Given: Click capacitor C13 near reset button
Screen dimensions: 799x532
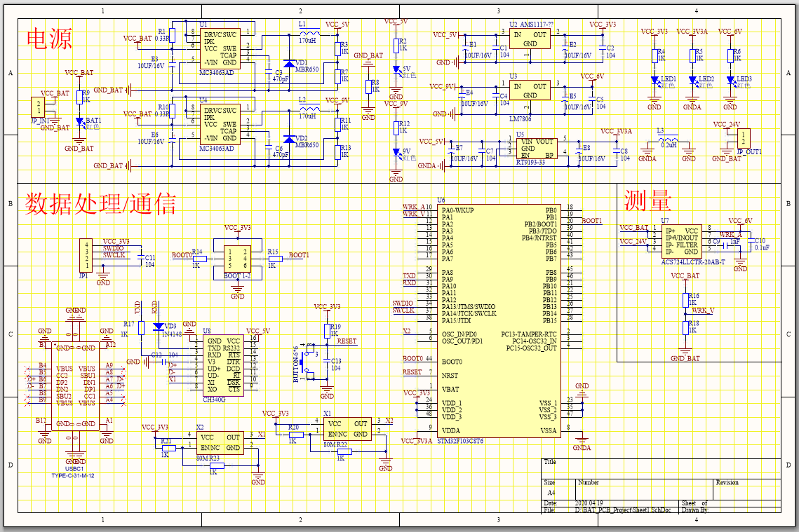Looking at the screenshot, I should coord(327,362).
